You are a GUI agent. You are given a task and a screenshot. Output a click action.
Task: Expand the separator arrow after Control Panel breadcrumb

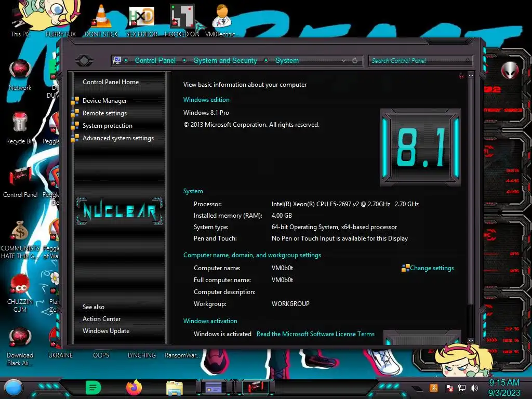pos(184,60)
